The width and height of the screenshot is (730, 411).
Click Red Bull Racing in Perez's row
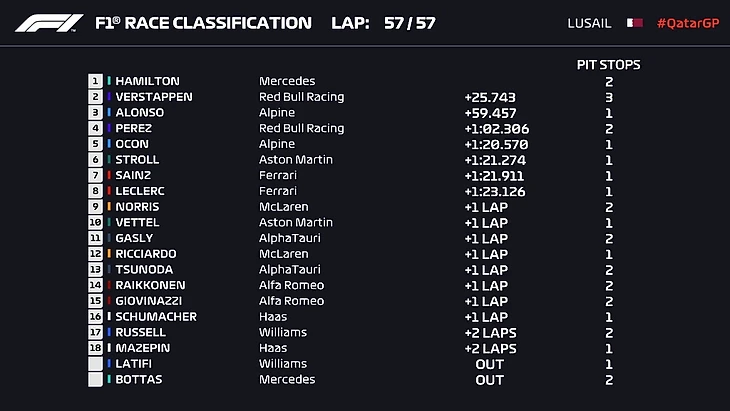(301, 129)
